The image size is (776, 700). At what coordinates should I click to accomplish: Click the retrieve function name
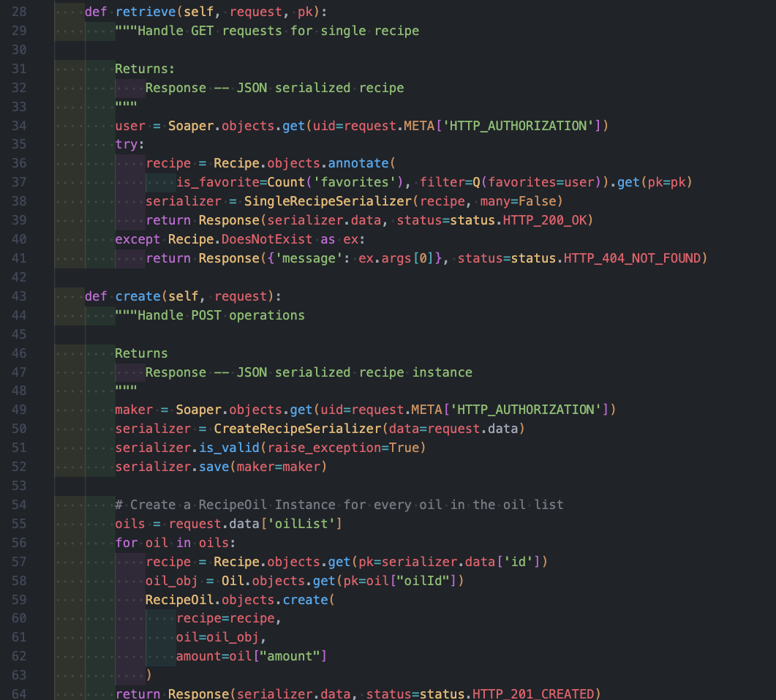[x=146, y=12]
